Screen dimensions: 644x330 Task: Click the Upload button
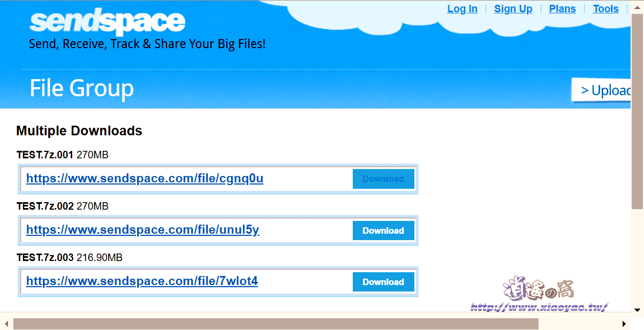pos(601,90)
